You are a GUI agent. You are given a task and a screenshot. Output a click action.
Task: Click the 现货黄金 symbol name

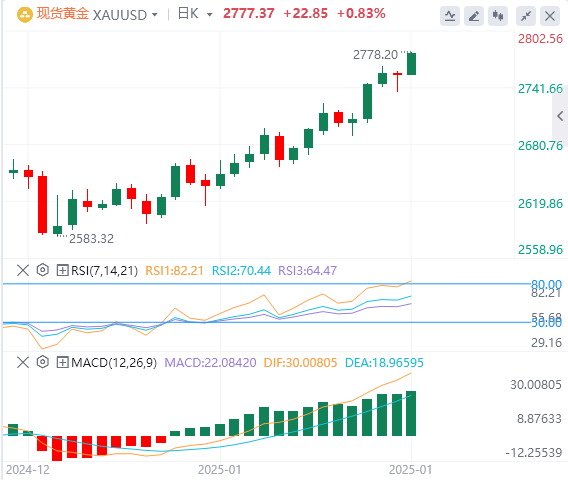pos(63,14)
